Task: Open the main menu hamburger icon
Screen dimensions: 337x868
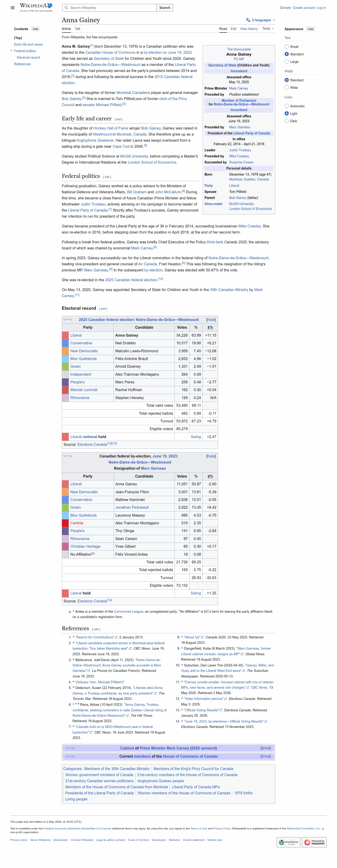Action: coord(12,8)
